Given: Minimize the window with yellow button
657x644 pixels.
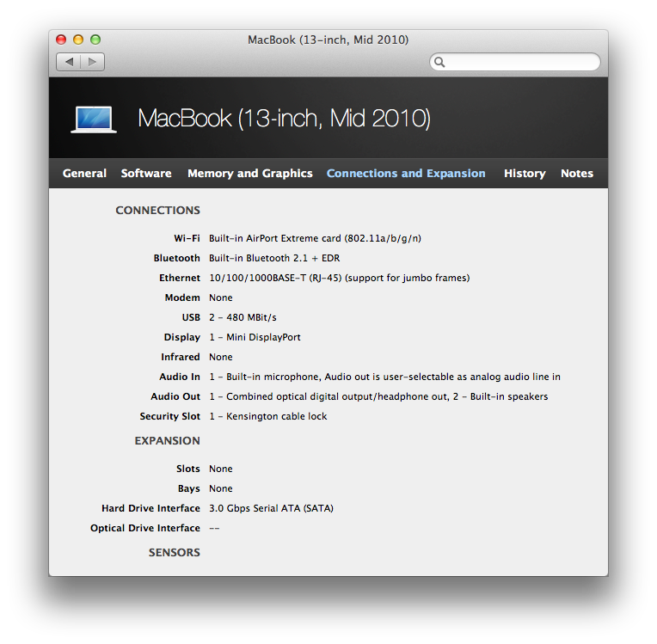Looking at the screenshot, I should [x=78, y=40].
